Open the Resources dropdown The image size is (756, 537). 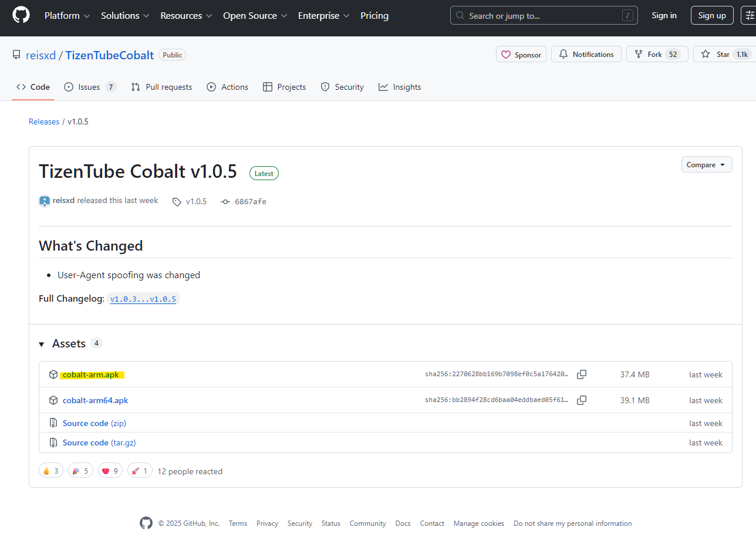tap(187, 16)
